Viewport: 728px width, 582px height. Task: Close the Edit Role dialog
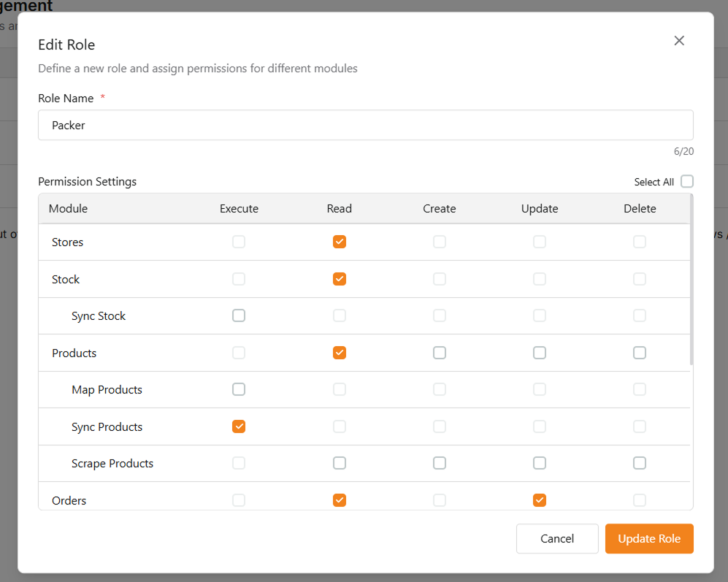[x=679, y=41]
